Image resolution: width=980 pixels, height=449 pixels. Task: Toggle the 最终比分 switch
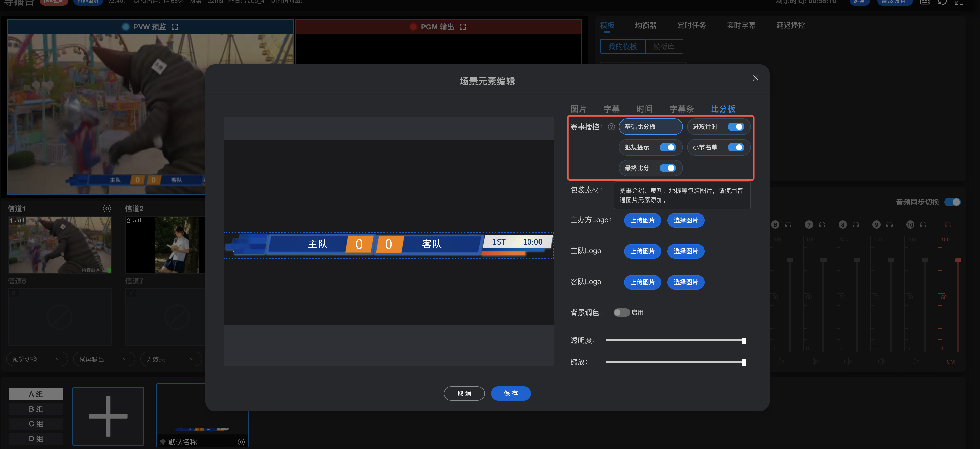668,168
